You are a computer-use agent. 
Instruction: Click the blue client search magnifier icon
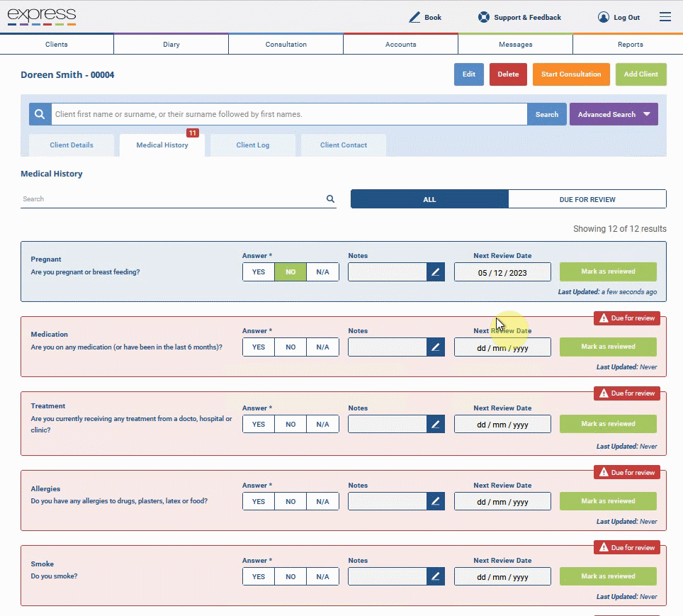(x=40, y=114)
